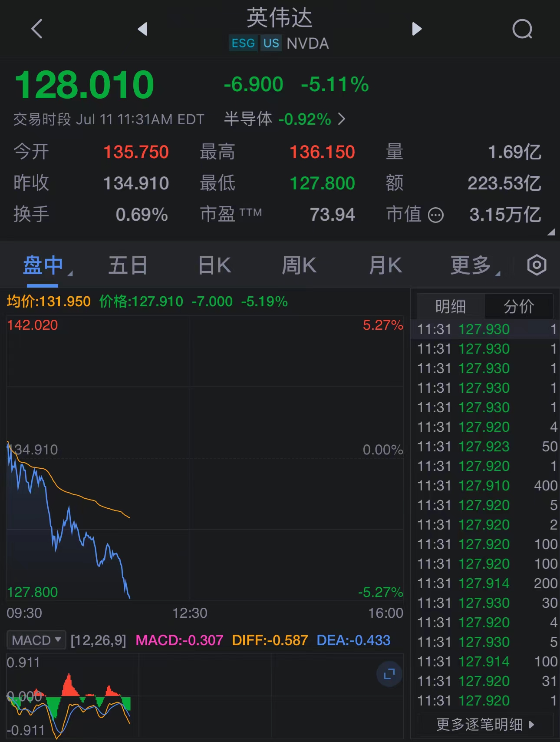Select the trade row 127.910 with 400
Image resolution: width=560 pixels, height=742 pixels.
click(485, 486)
